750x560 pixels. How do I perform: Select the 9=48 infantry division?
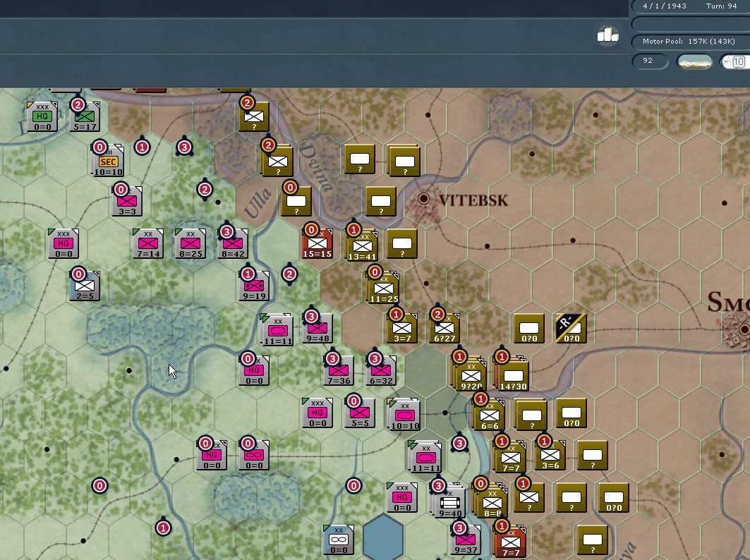pos(317,329)
